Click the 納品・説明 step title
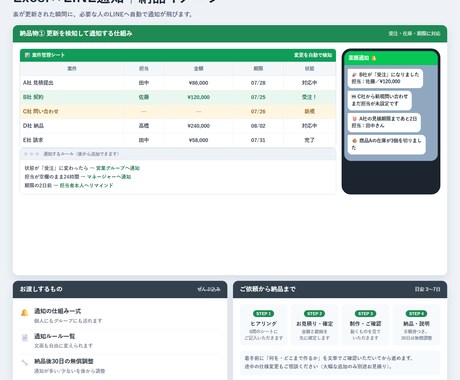Image resolution: width=460 pixels, height=380 pixels. click(x=417, y=324)
